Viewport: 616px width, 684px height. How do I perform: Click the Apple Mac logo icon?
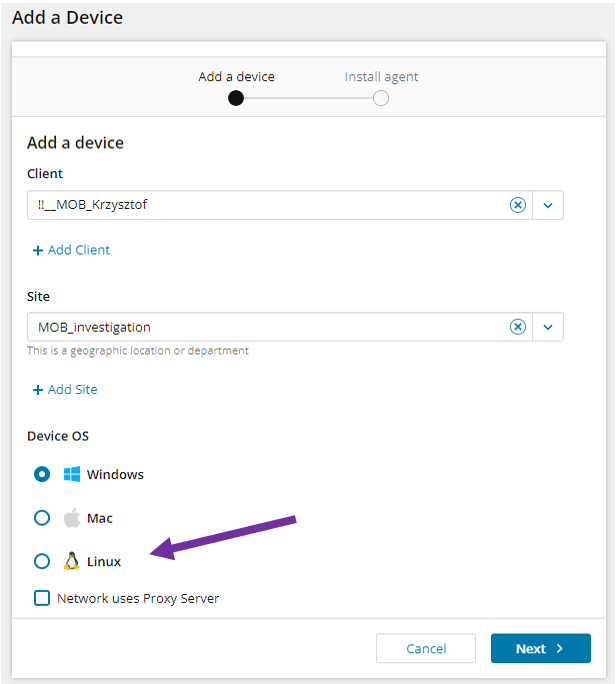coord(72,518)
